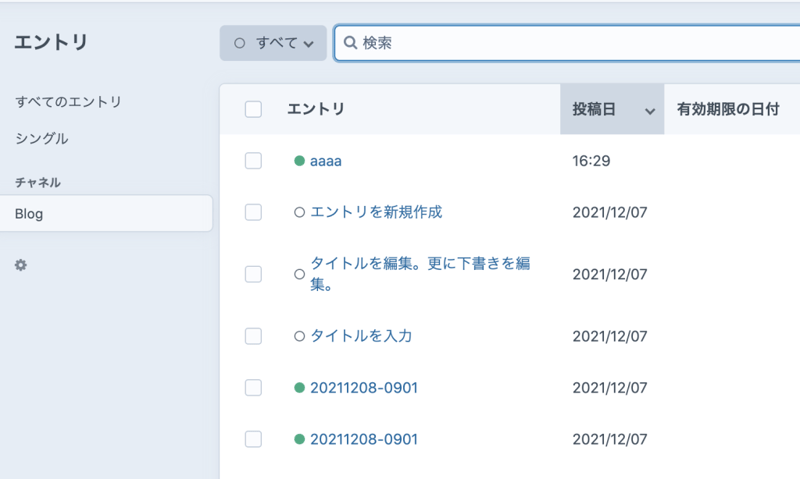Check the box for the aaaa entry
This screenshot has width=800, height=479.
[x=253, y=161]
